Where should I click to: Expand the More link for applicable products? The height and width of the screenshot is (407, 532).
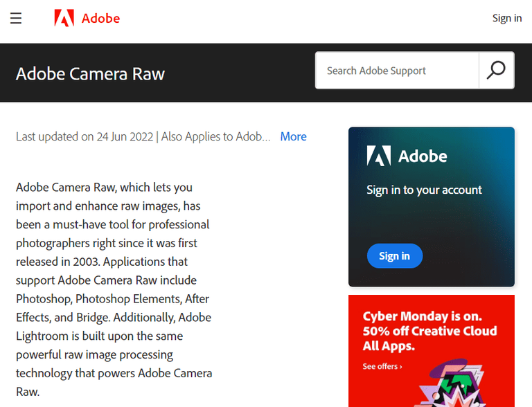[x=293, y=136]
